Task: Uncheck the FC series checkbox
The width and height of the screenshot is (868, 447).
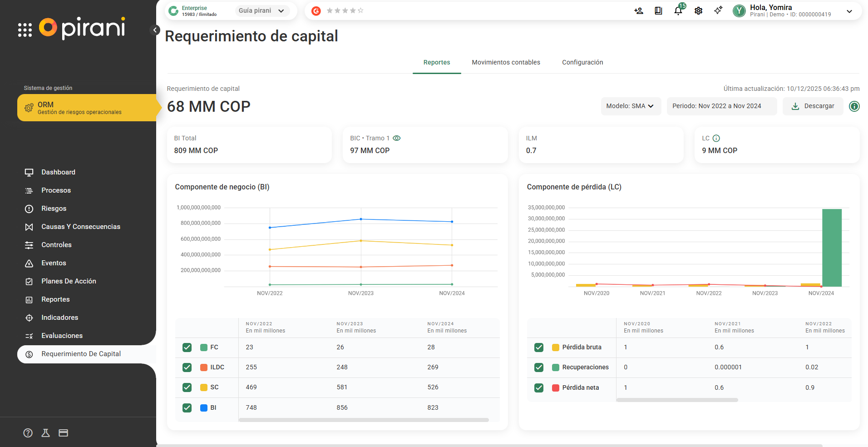Action: 187,348
